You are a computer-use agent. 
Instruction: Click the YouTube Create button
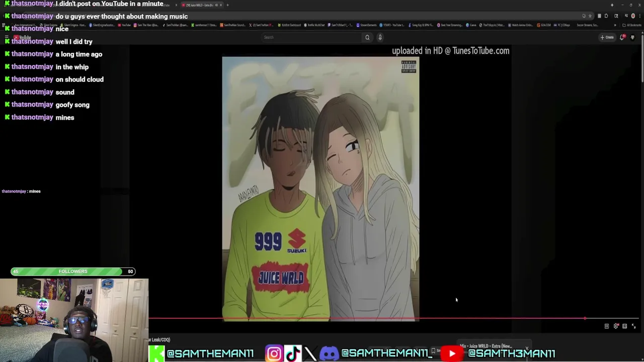(x=607, y=37)
